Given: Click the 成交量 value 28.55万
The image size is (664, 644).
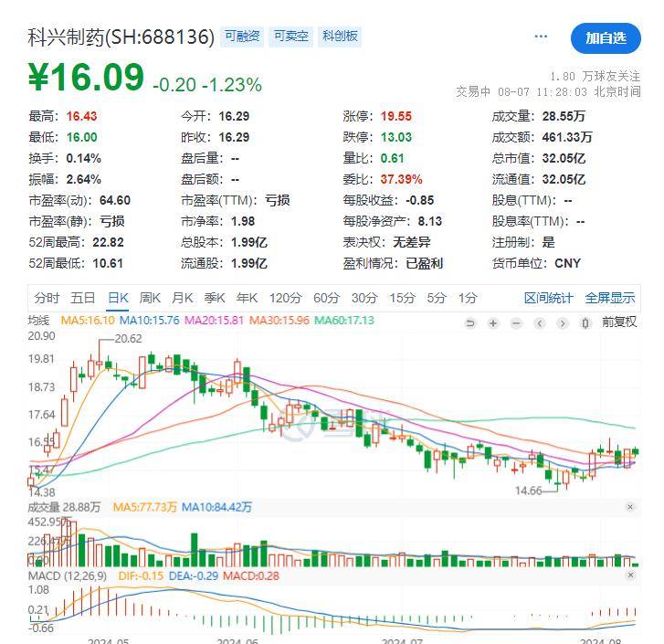Looking at the screenshot, I should [564, 116].
